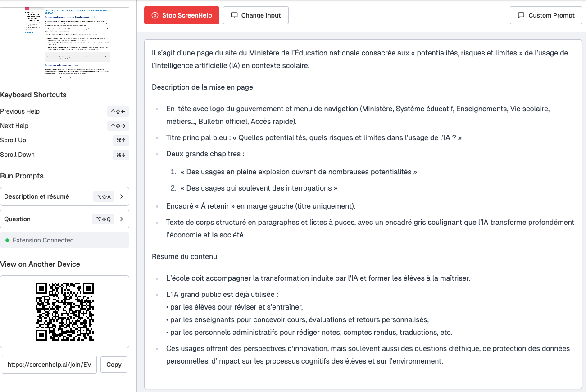The image size is (586, 392).
Task: Expand the Description et résumé chevron
Action: click(x=122, y=196)
